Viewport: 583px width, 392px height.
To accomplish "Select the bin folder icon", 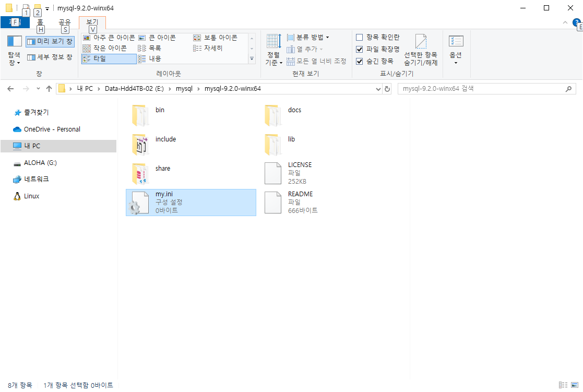I will pos(140,115).
